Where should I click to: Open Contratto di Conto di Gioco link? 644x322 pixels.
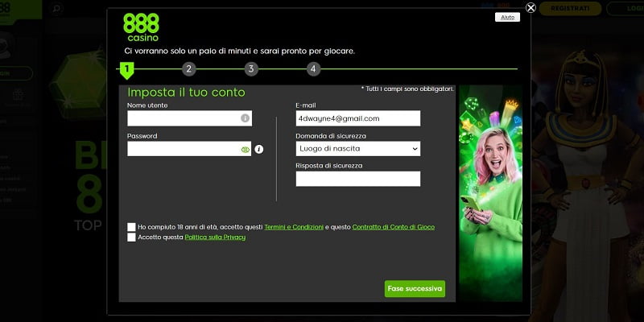[394, 227]
